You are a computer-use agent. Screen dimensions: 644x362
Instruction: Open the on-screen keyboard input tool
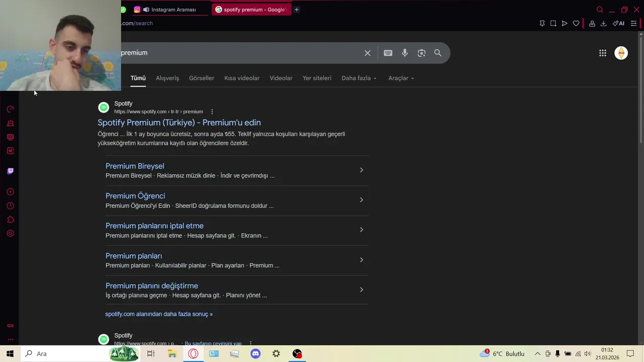click(388, 53)
